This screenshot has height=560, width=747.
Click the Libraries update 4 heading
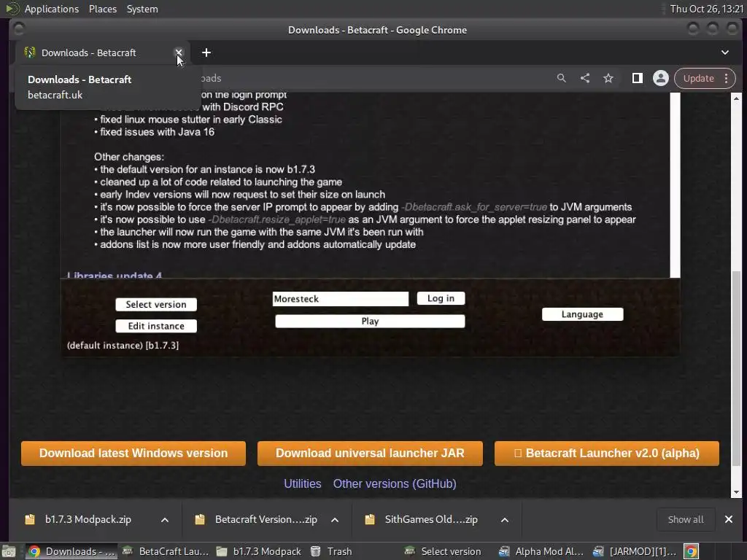[115, 275]
